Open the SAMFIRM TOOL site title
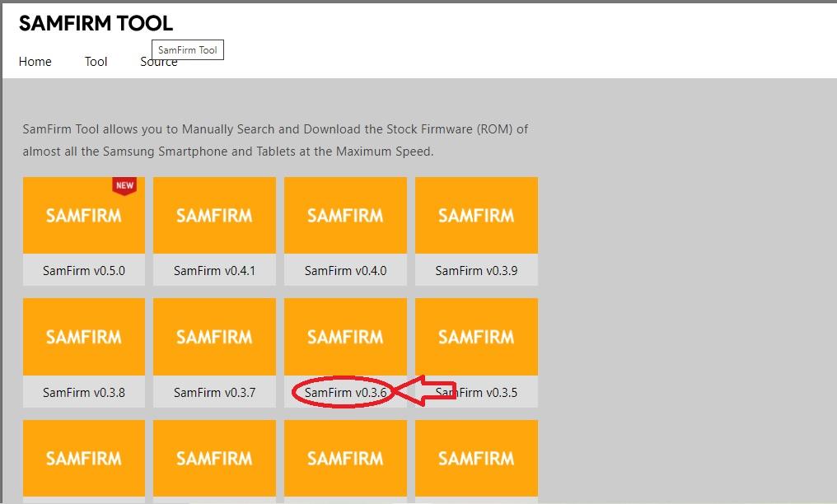The image size is (837, 504). (x=96, y=23)
